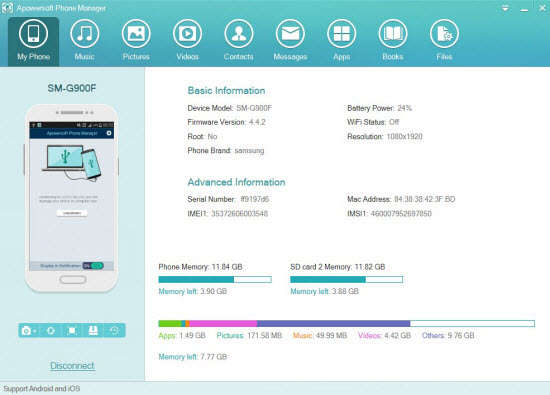Click the Mac Address value
This screenshot has width=550, height=395.
[x=424, y=199]
